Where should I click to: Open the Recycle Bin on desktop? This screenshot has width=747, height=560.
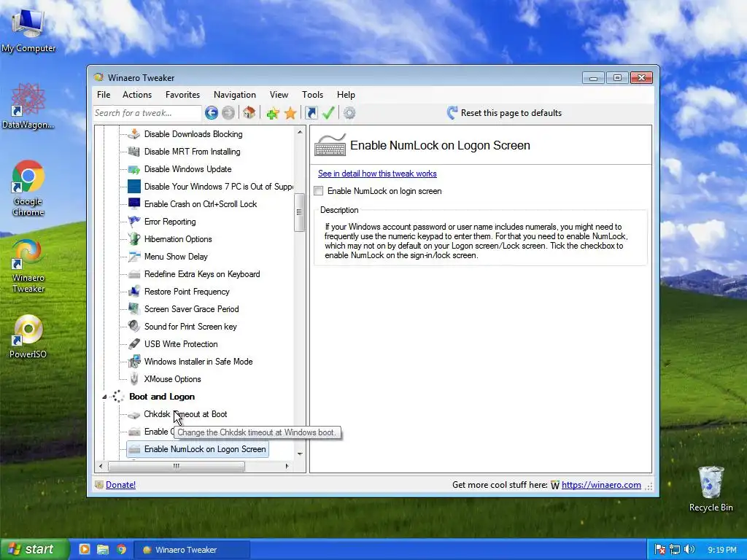tap(711, 489)
